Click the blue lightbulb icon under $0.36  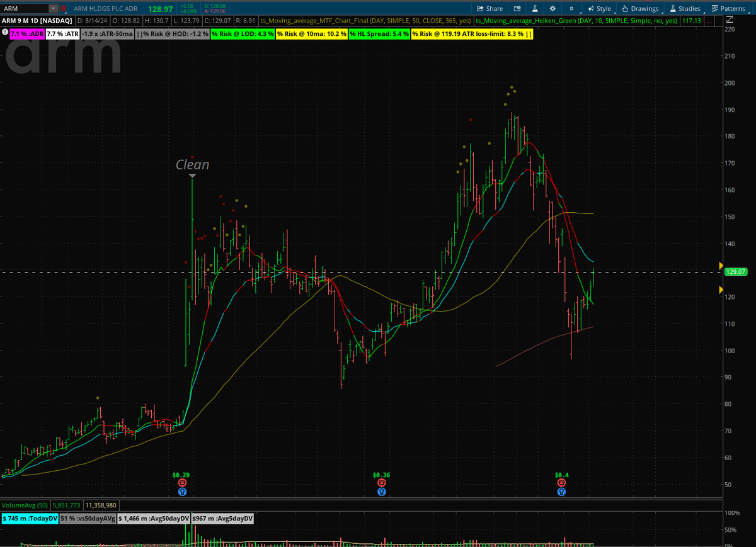pos(381,492)
